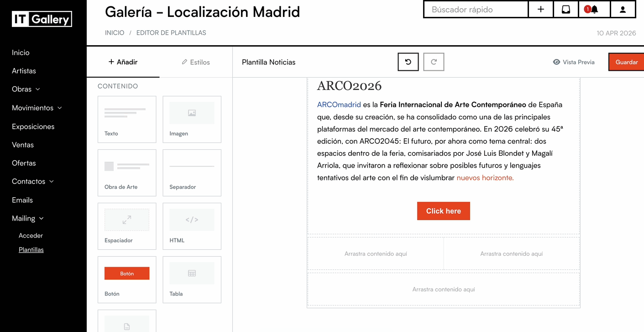Click the IT Gallery logo
Viewport: 644px width, 332px height.
point(42,19)
